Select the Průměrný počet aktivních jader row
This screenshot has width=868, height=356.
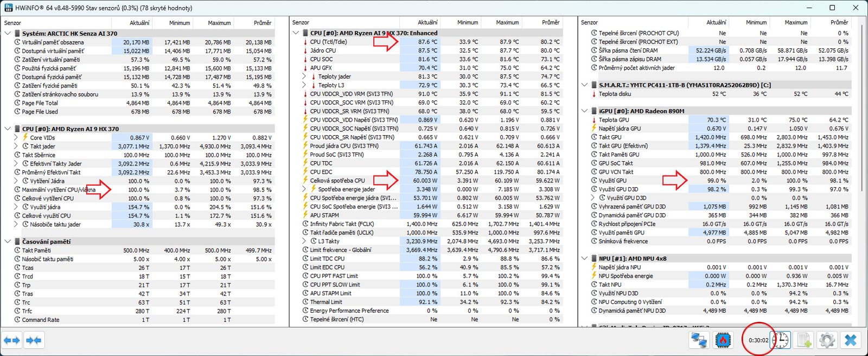tap(715, 68)
